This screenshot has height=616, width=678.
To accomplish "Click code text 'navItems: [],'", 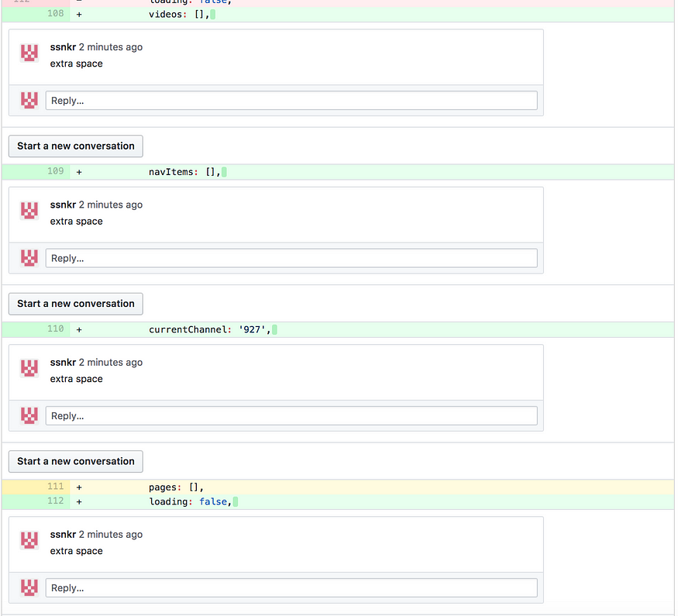I will (x=185, y=172).
